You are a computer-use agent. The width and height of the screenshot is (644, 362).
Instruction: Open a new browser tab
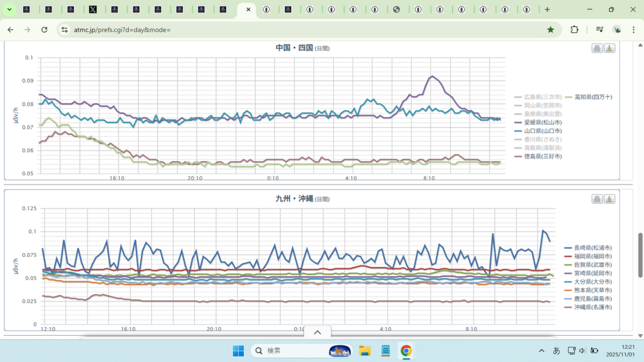[x=547, y=9]
